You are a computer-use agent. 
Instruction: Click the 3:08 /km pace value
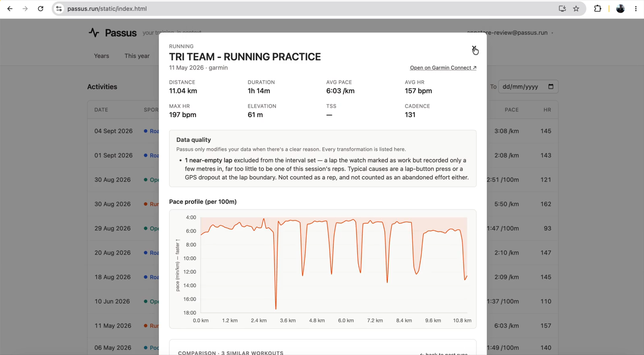(x=506, y=131)
